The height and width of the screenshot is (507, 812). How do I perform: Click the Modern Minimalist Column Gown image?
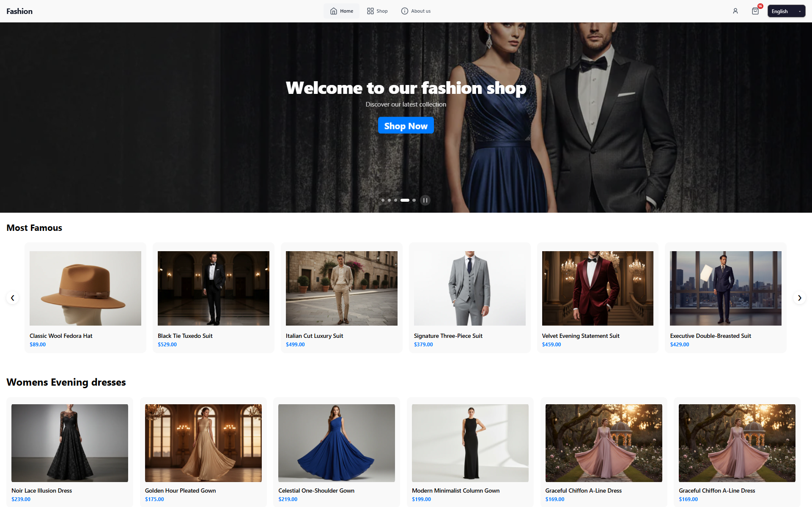(470, 443)
